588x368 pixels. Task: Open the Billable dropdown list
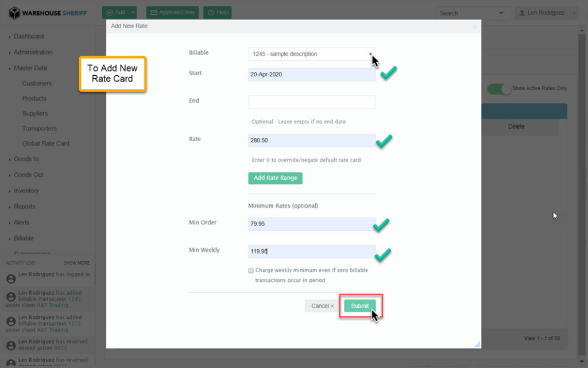pos(312,54)
